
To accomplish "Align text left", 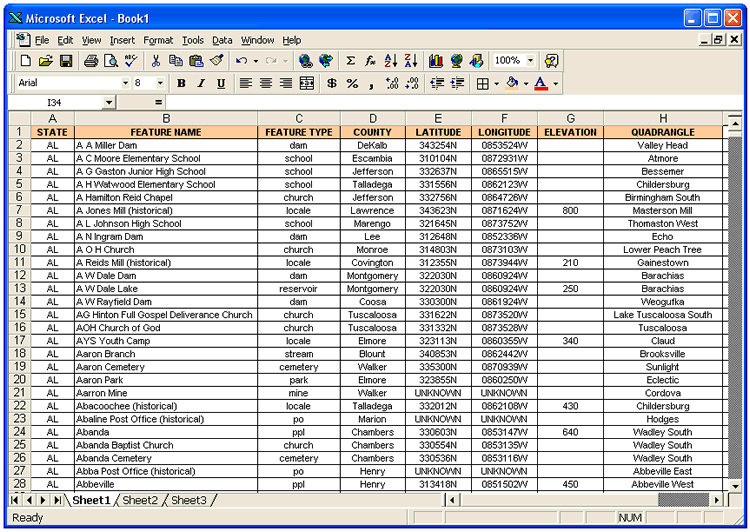I will pyautogui.click(x=246, y=83).
